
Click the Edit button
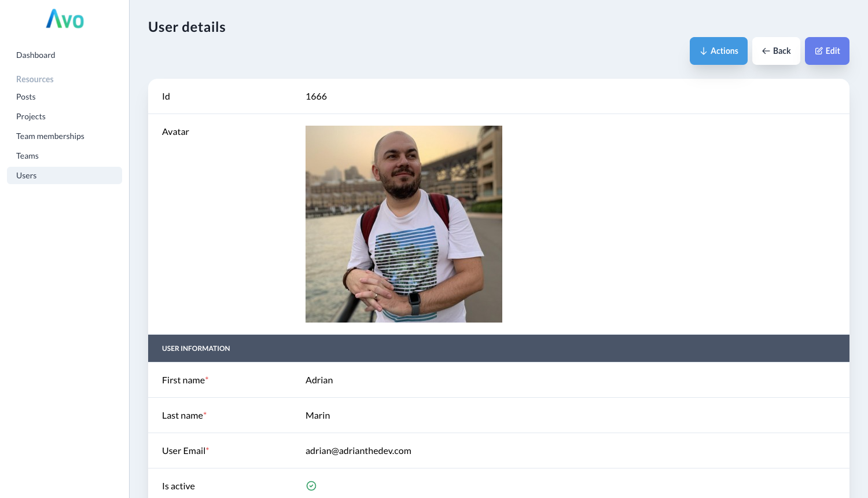click(x=827, y=51)
